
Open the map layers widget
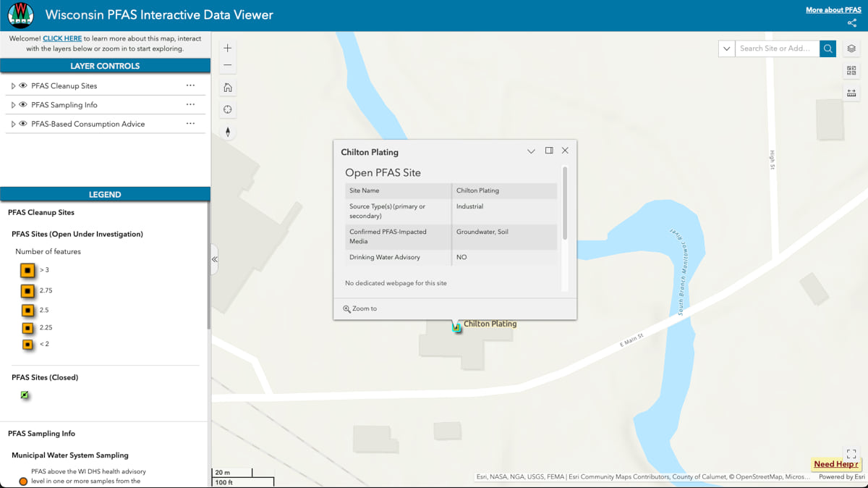point(851,49)
